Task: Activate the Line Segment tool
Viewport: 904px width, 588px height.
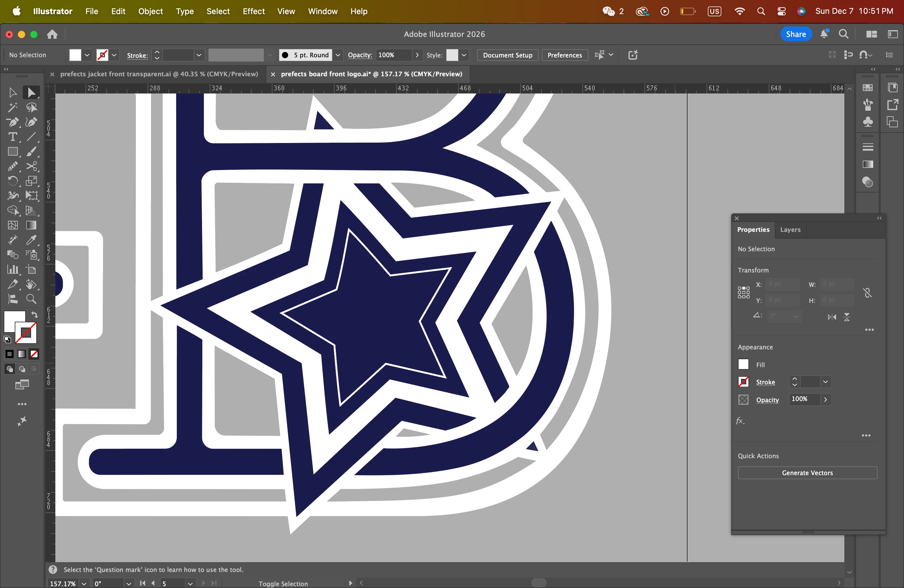Action: (32, 137)
